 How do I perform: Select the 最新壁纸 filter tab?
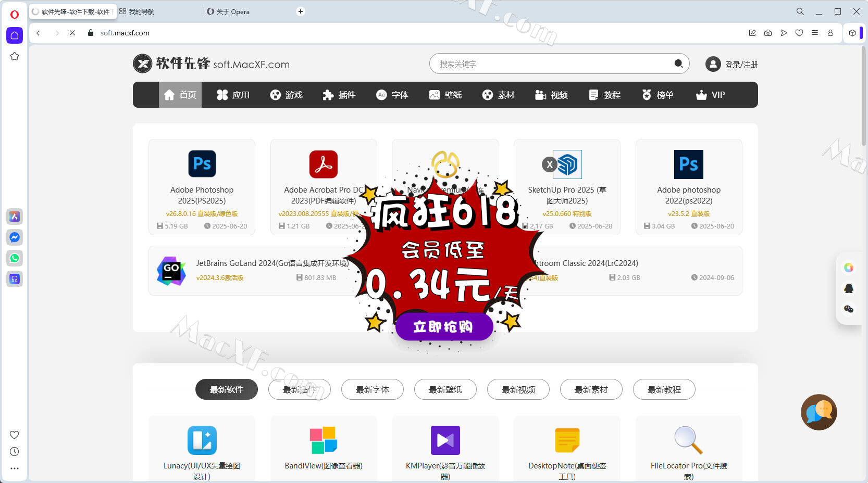pyautogui.click(x=445, y=389)
